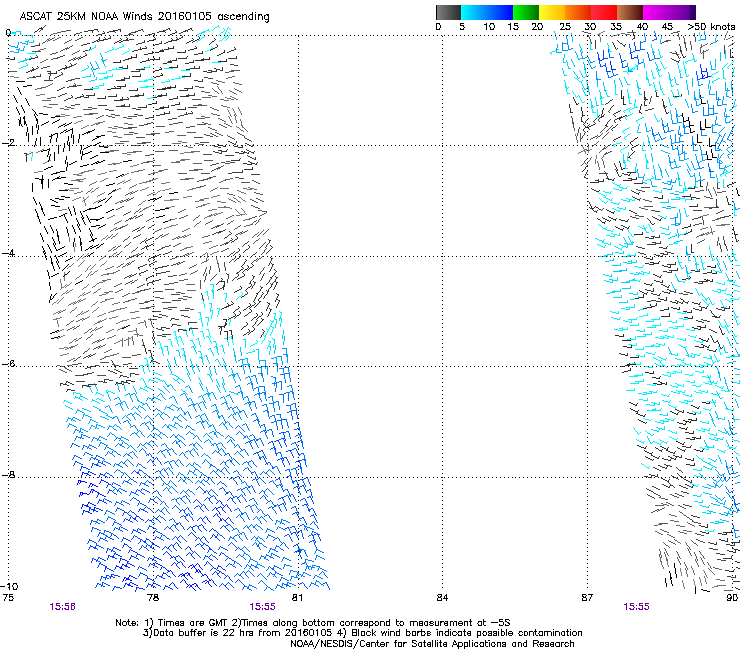Click the '15' label under the color bar
The width and height of the screenshot is (740, 650).
(513, 27)
